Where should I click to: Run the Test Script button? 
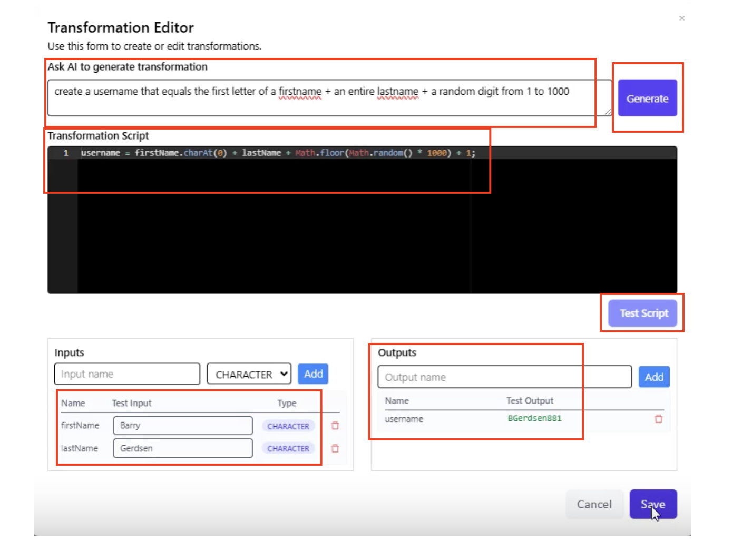click(643, 313)
